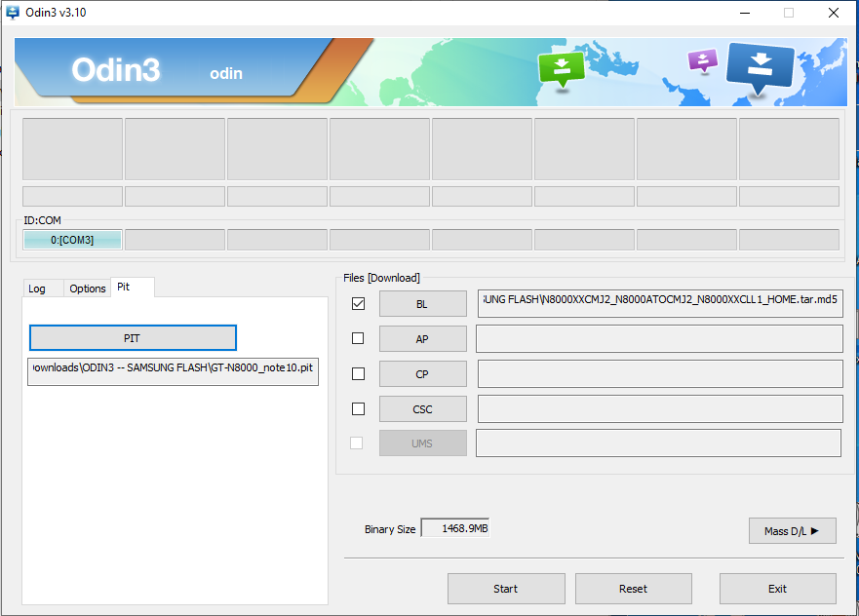Reset the Odin settings
The height and width of the screenshot is (616, 859).
(634, 589)
